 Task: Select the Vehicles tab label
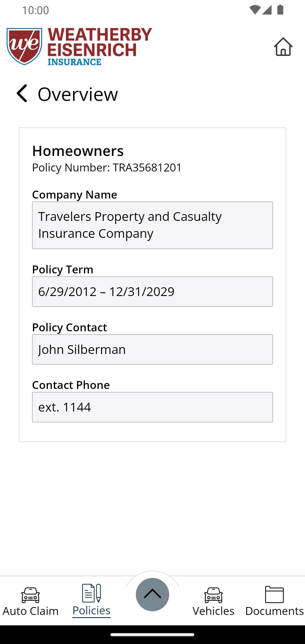[213, 611]
